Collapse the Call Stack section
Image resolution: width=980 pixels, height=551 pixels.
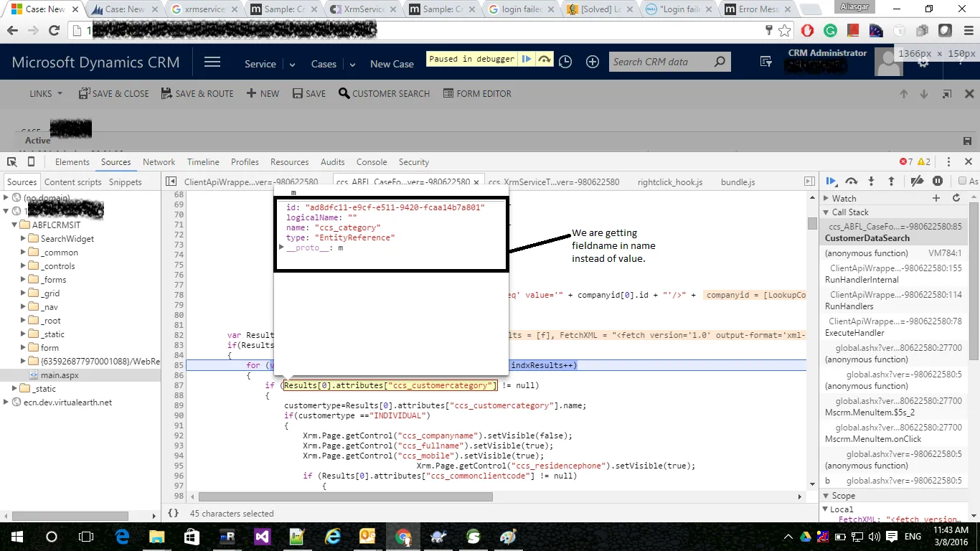[x=826, y=212]
